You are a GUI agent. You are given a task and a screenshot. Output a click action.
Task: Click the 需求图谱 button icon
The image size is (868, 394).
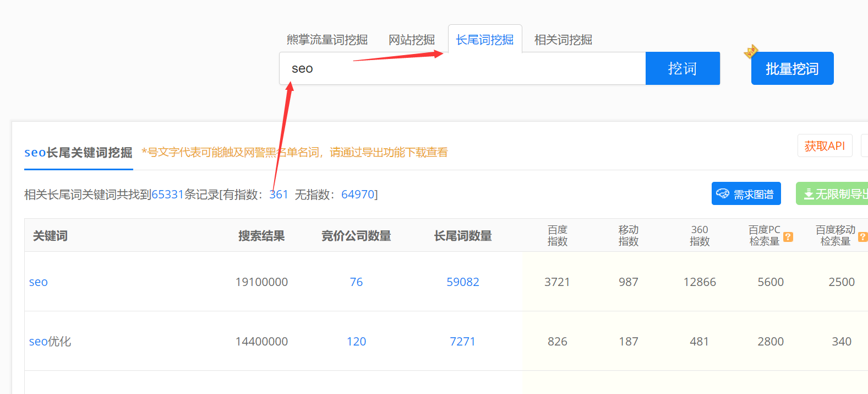[723, 194]
